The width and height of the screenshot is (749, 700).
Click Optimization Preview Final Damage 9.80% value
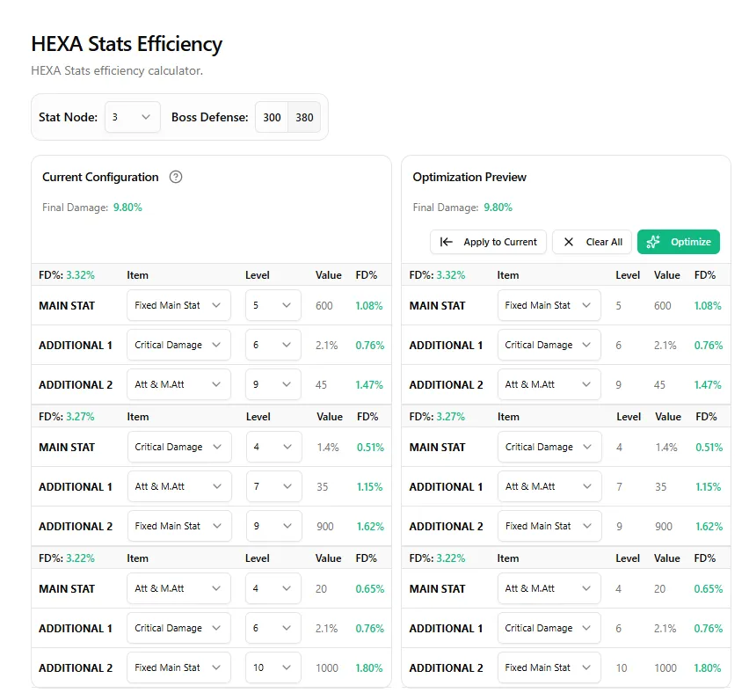click(x=498, y=208)
